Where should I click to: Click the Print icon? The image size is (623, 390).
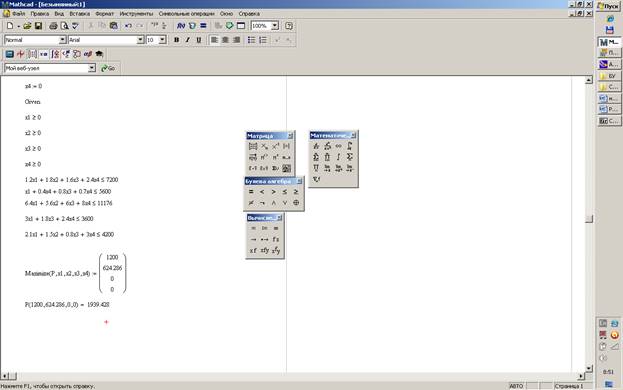[x=53, y=26]
